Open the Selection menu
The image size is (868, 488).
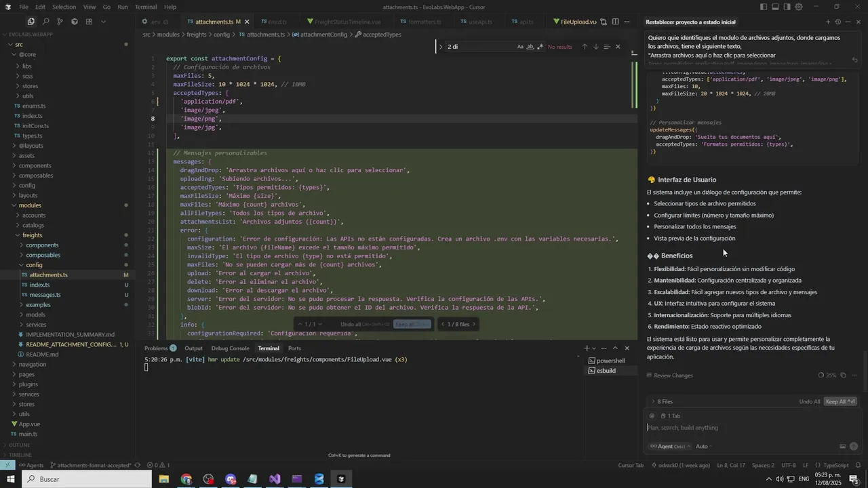(x=64, y=7)
